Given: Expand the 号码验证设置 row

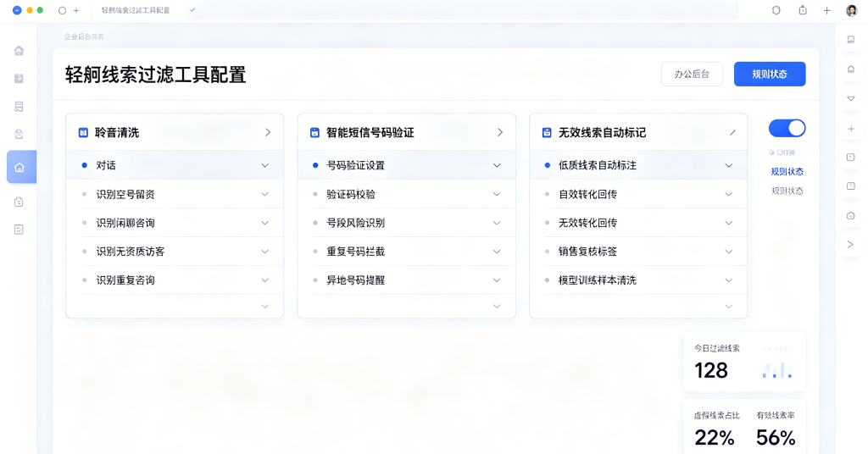Looking at the screenshot, I should (x=497, y=165).
